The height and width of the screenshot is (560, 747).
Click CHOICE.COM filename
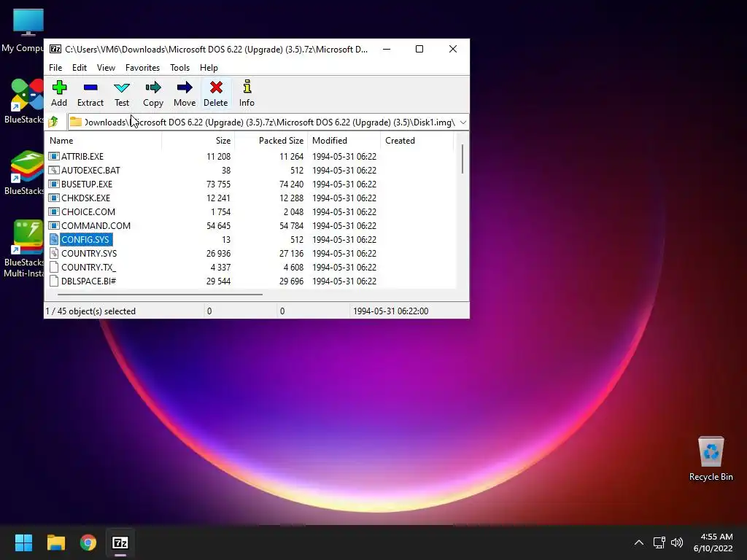coord(88,212)
